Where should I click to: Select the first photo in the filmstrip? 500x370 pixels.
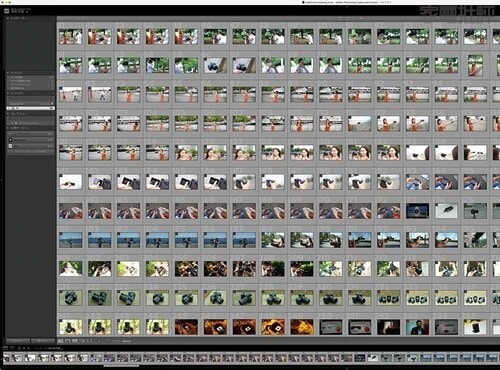(x=6, y=358)
